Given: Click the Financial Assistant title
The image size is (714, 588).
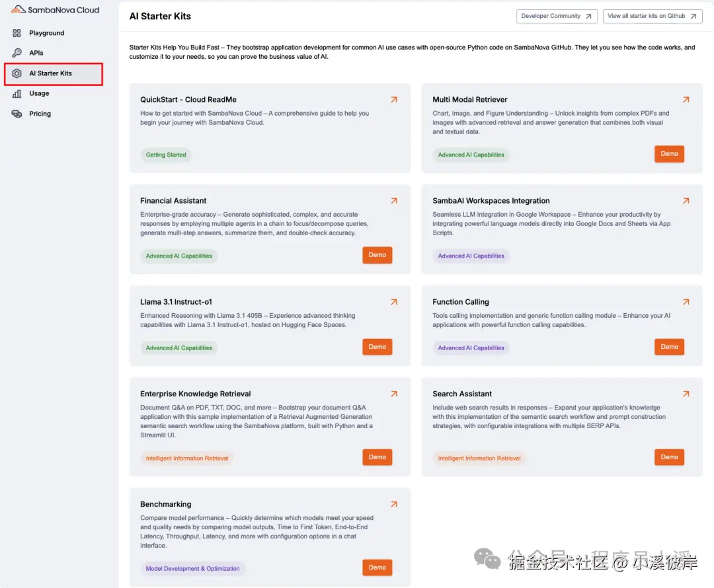Looking at the screenshot, I should [x=173, y=201].
